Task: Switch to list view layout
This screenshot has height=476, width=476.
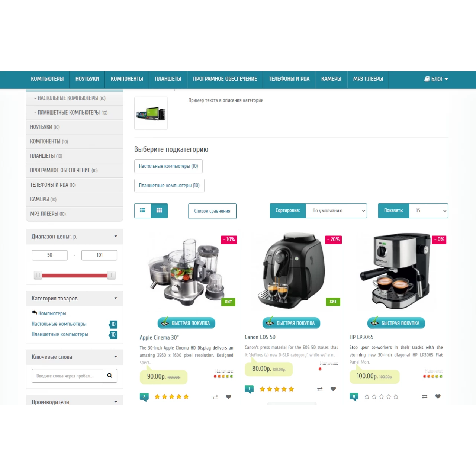Action: coord(142,210)
